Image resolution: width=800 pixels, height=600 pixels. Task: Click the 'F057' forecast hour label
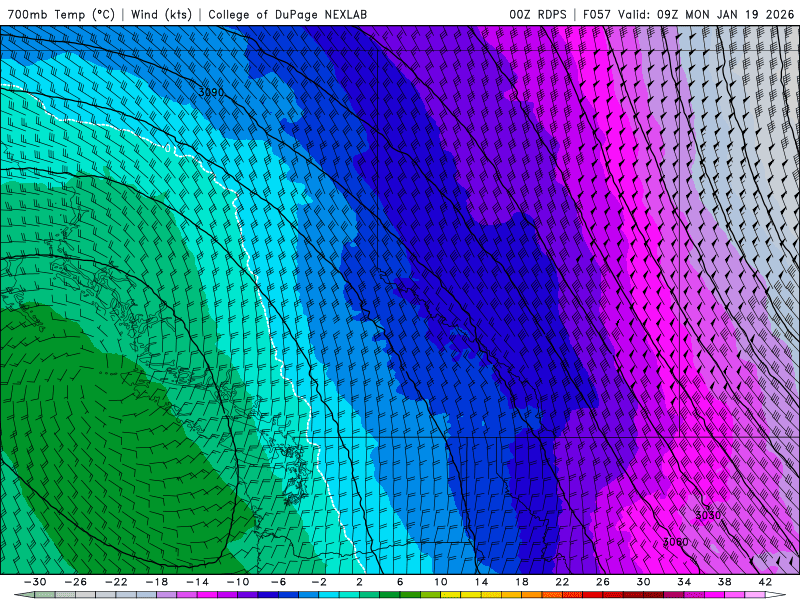click(596, 14)
